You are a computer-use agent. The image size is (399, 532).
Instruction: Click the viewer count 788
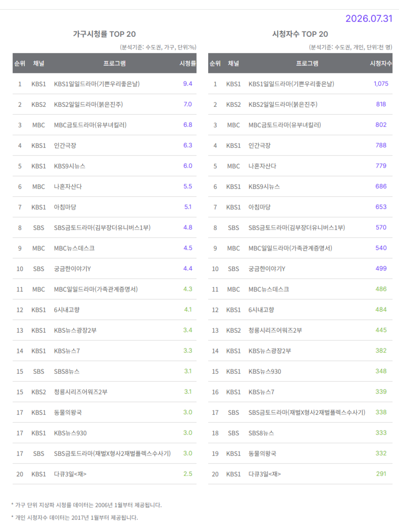pos(381,145)
